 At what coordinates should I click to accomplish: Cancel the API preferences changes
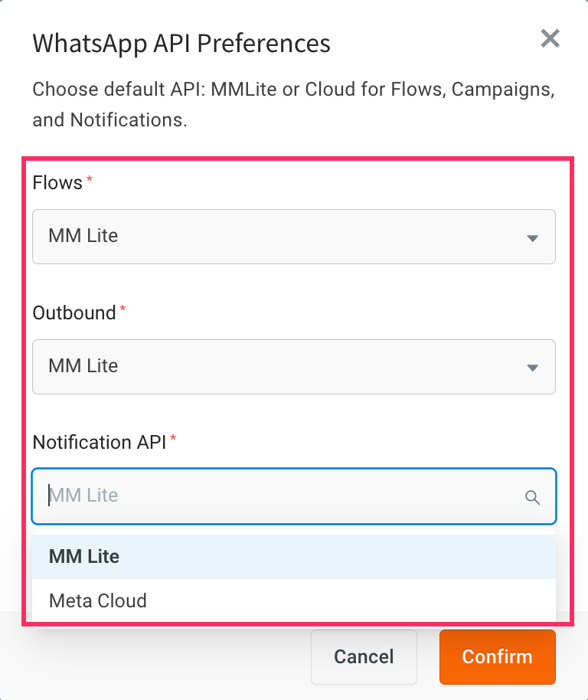tap(364, 656)
